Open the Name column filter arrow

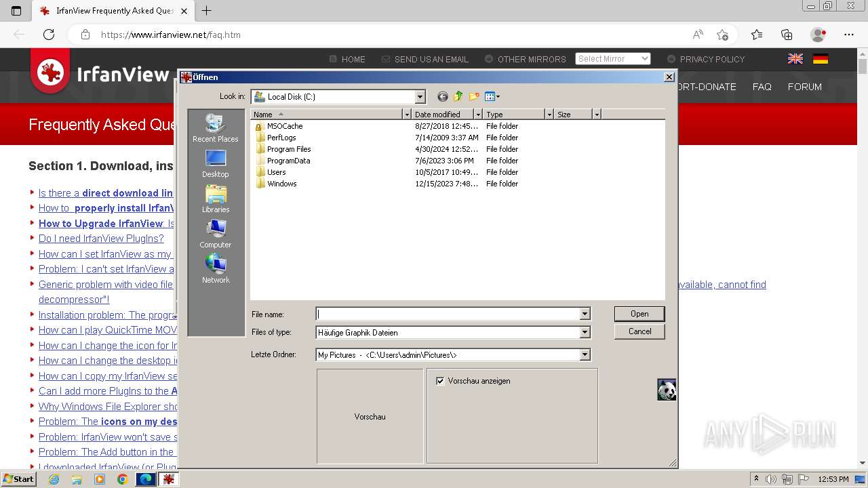[x=407, y=115]
